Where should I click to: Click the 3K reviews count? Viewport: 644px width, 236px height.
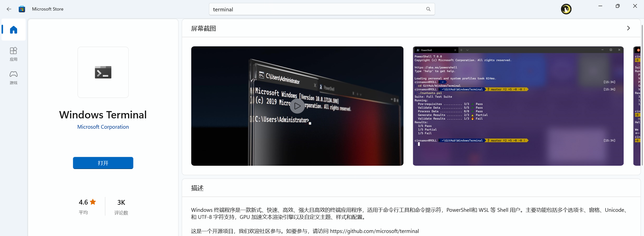coord(121,202)
